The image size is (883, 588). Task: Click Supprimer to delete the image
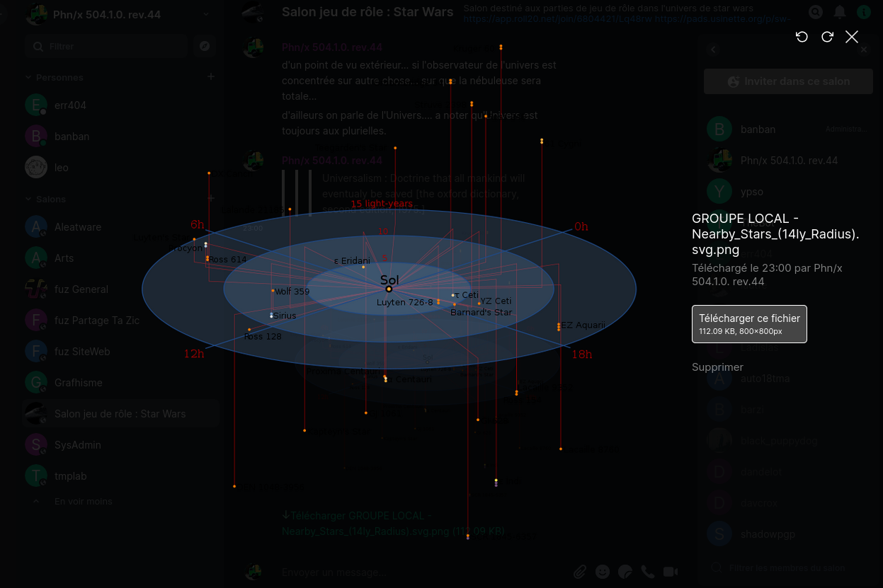pos(717,367)
